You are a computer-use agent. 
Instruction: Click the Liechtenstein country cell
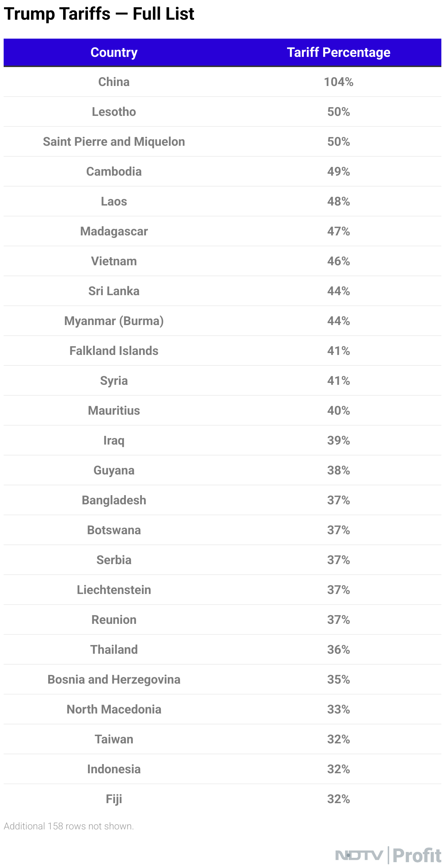[x=114, y=590]
